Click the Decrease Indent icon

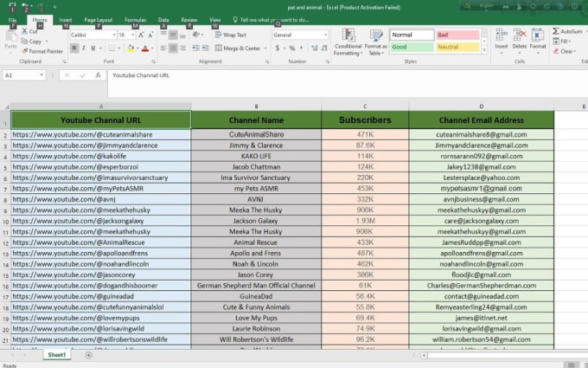pos(195,48)
